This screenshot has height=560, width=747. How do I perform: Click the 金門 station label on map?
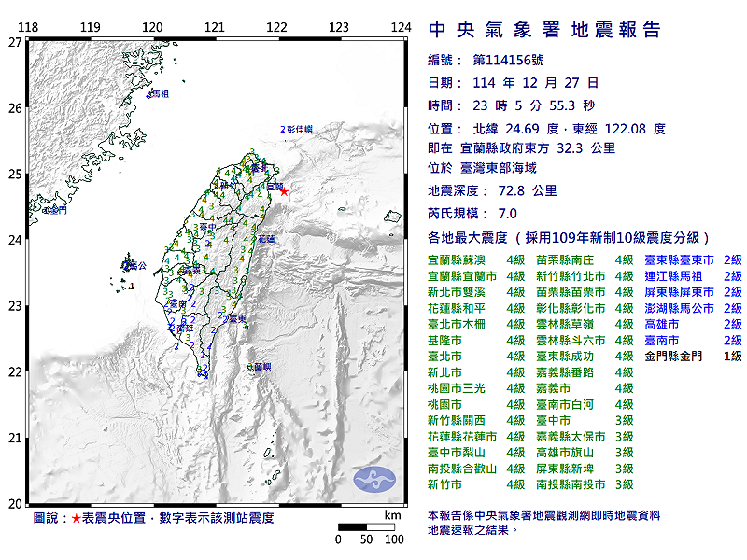tap(58, 210)
